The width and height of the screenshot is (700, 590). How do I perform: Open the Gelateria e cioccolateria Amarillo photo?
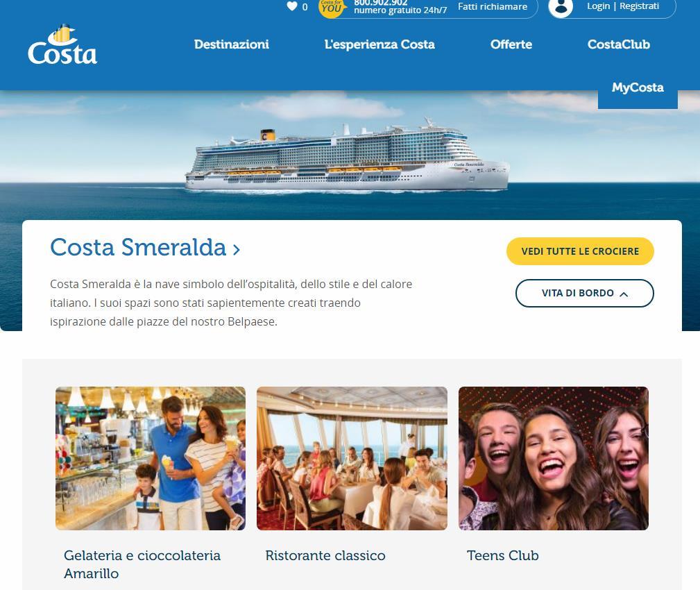tap(151, 458)
